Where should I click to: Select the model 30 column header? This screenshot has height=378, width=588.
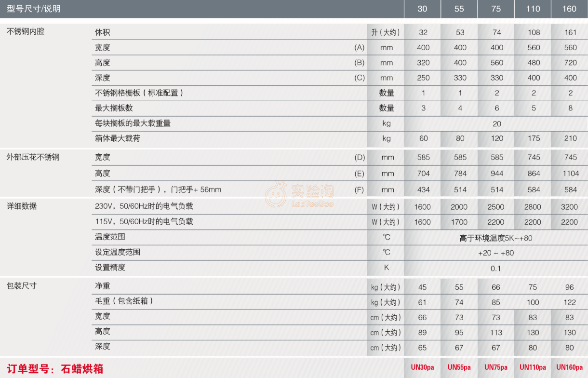pos(423,9)
